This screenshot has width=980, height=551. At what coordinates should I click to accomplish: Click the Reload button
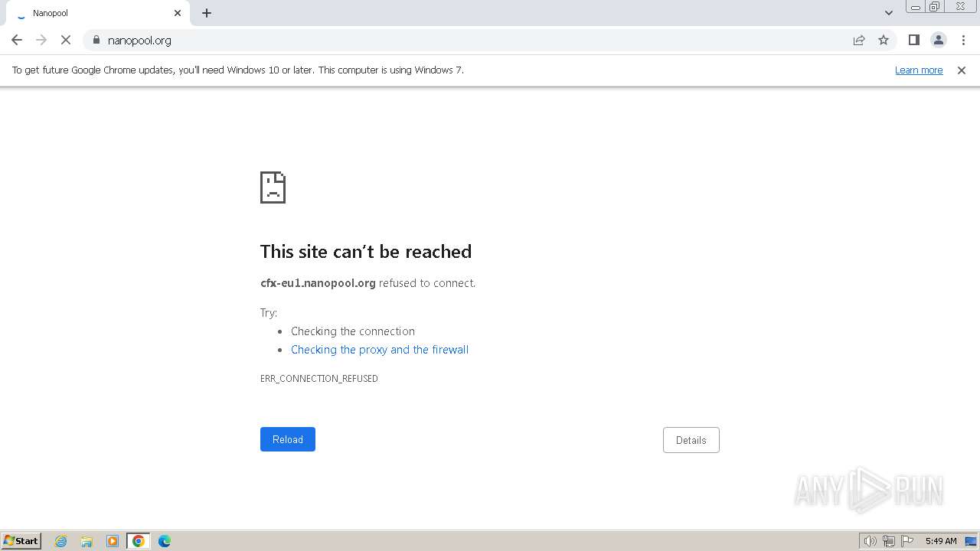click(288, 439)
